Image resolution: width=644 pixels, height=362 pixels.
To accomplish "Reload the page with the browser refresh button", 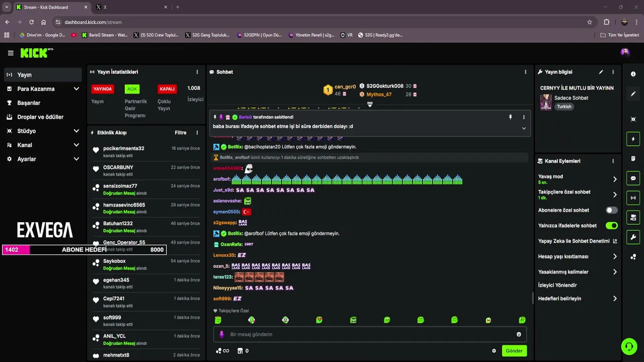I will point(31,22).
